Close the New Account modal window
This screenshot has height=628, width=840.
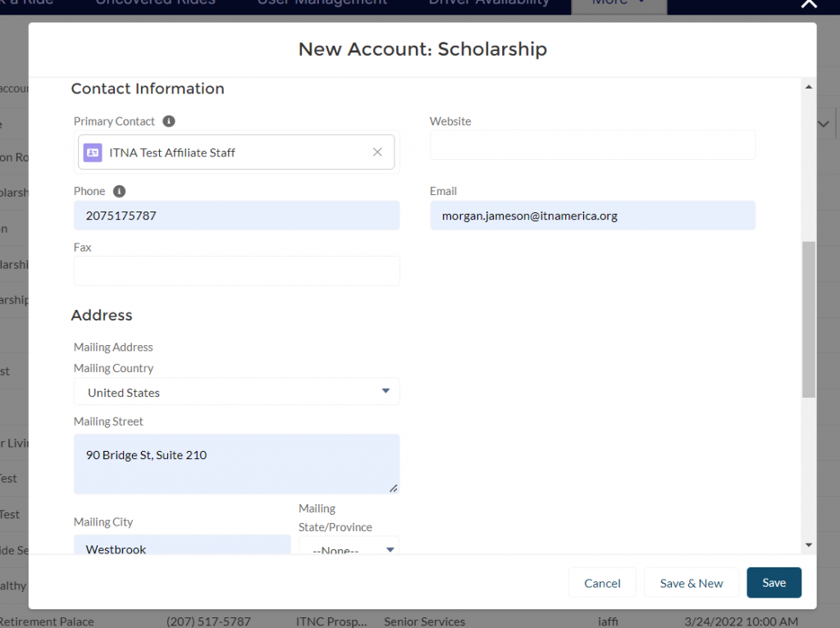pos(809,4)
